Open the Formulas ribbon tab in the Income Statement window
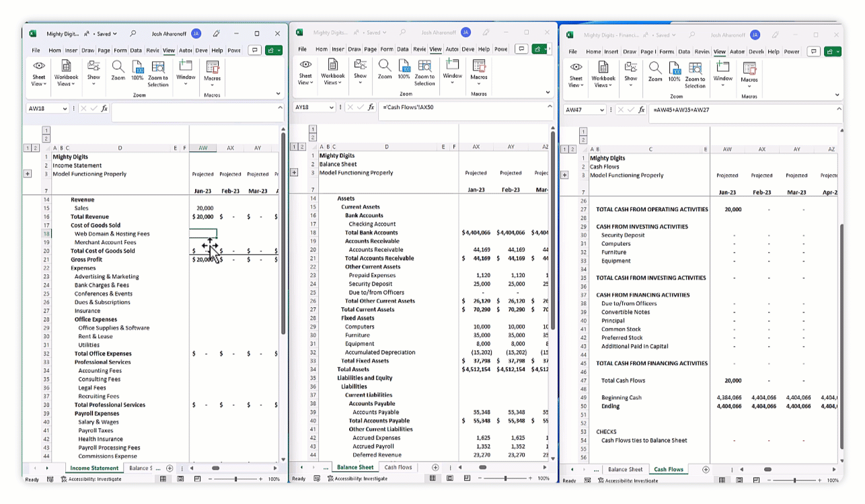This screenshot has height=504, width=865. 120,50
